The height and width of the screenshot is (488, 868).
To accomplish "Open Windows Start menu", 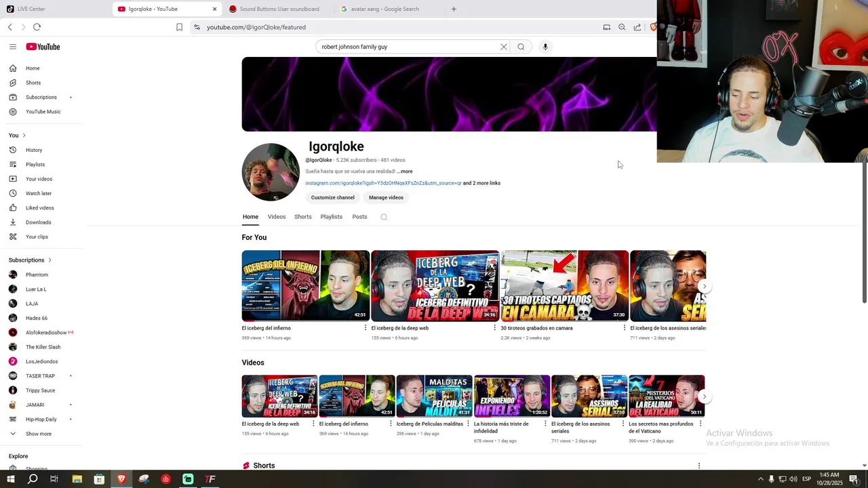I will 10,479.
